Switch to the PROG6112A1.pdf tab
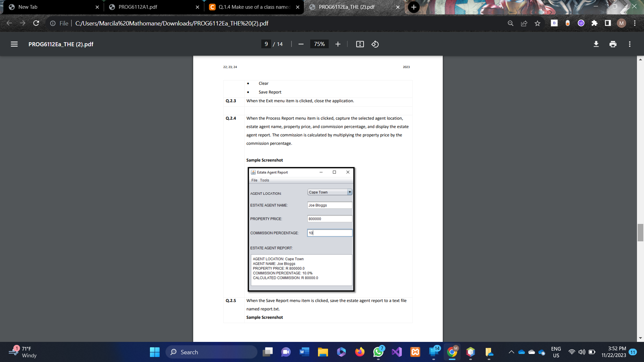 [138, 7]
